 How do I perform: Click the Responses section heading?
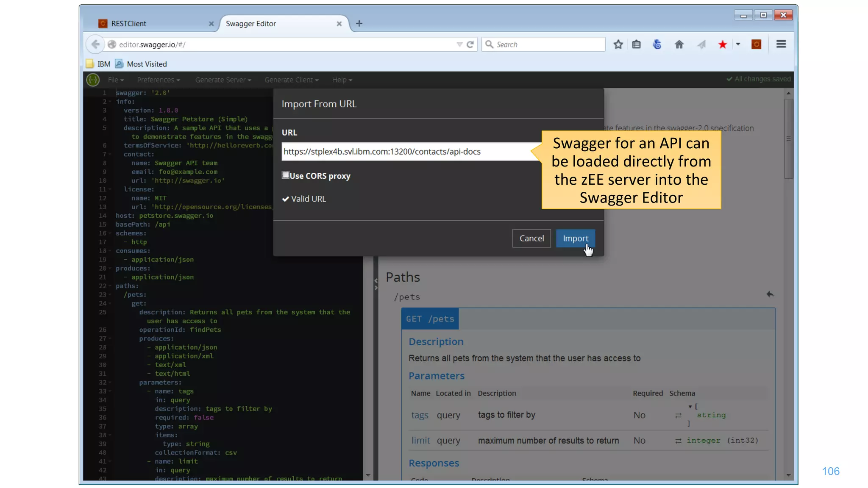[434, 463]
